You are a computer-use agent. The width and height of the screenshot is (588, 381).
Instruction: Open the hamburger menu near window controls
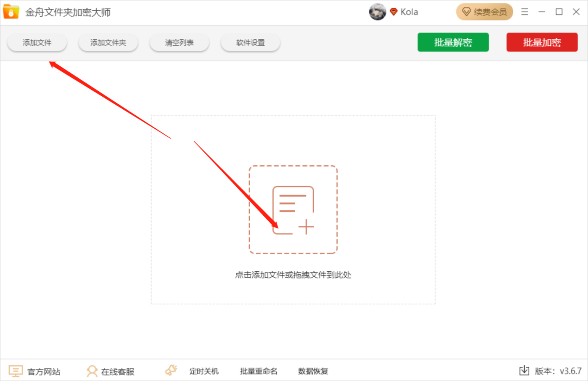click(524, 12)
